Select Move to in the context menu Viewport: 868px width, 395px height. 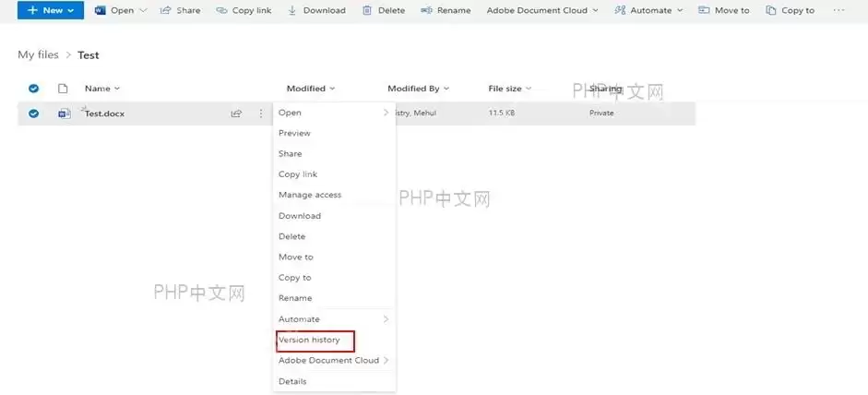334,257
